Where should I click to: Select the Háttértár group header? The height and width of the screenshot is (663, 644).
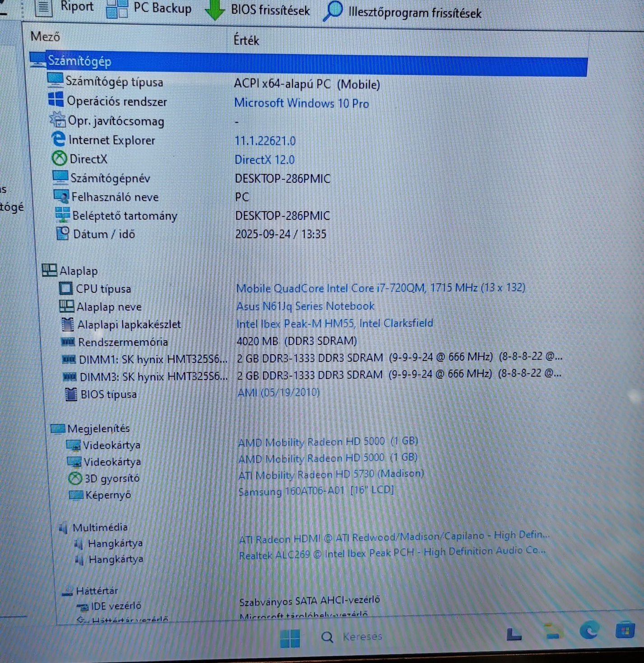pos(90,590)
